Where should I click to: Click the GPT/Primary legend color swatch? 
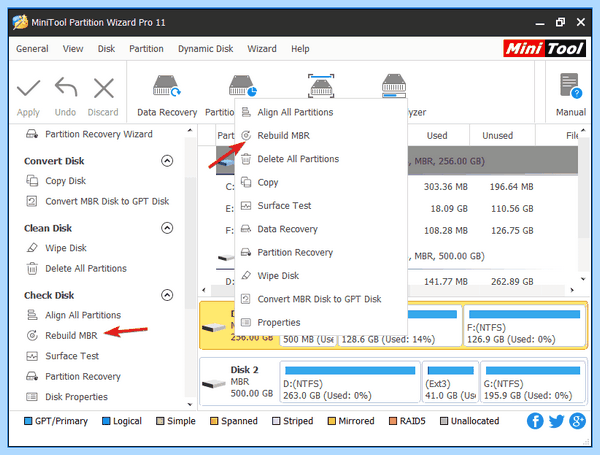tap(28, 421)
